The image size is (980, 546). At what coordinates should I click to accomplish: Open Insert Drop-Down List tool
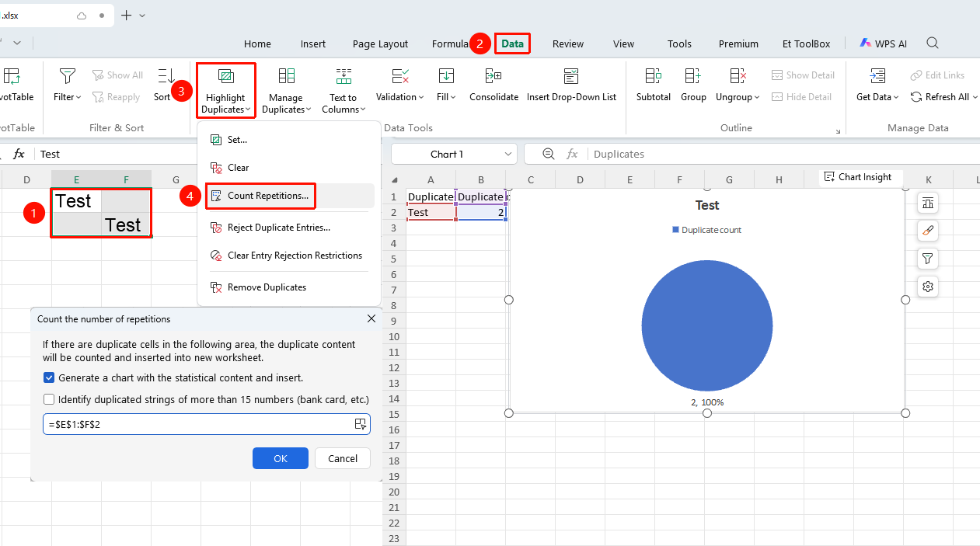571,85
